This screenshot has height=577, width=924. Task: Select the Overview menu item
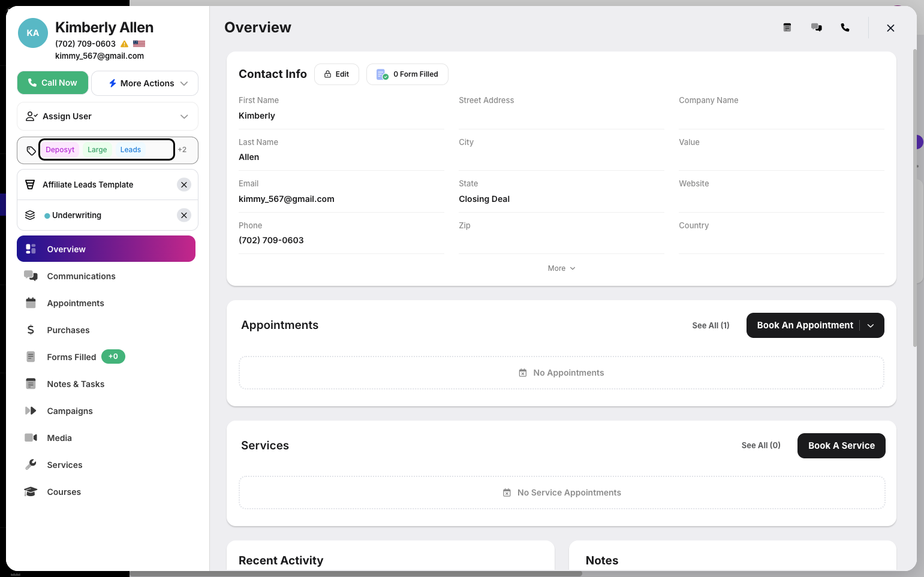106,249
